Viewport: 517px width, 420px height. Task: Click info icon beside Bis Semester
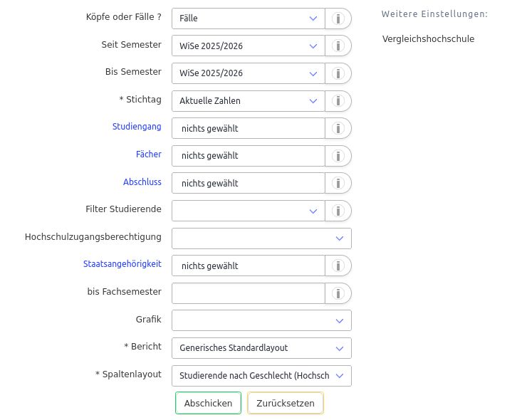tap(338, 73)
